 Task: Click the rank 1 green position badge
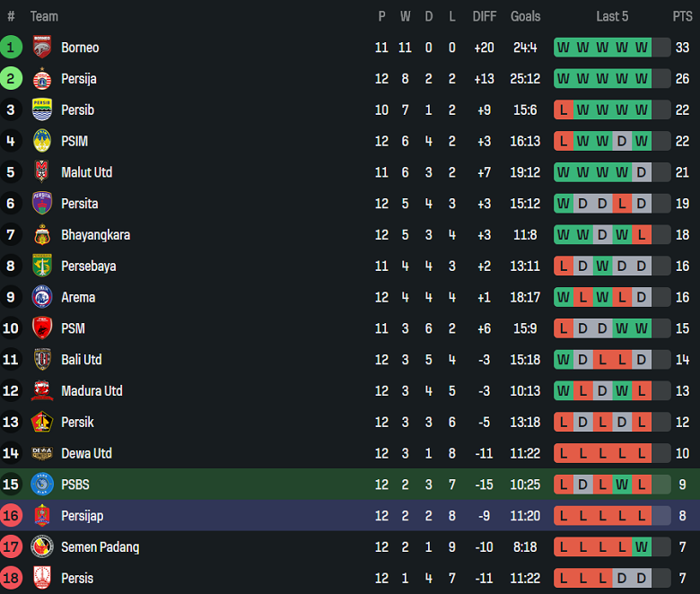pos(12,48)
